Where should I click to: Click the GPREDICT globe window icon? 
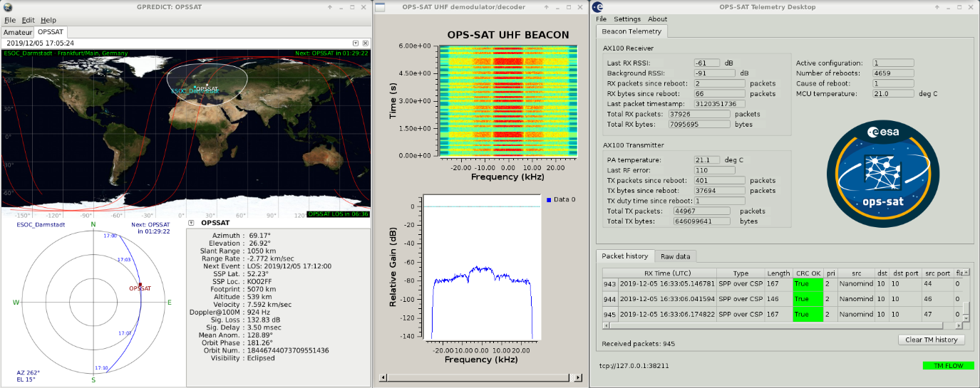coord(8,7)
